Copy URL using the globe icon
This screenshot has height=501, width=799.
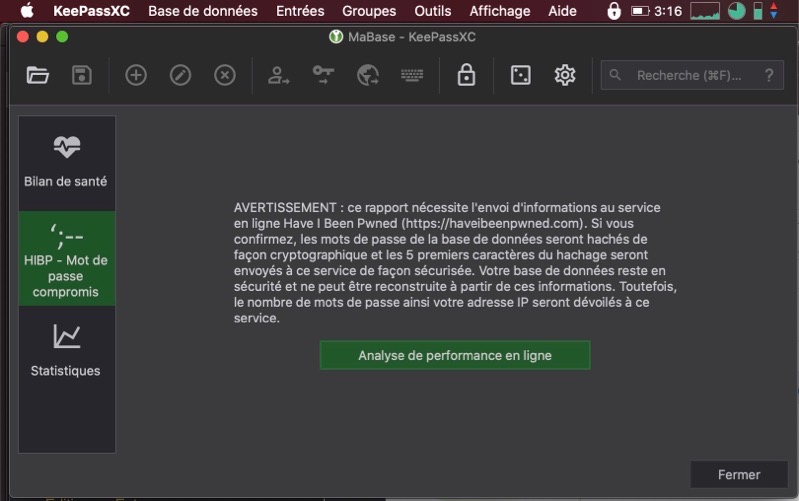[x=367, y=75]
